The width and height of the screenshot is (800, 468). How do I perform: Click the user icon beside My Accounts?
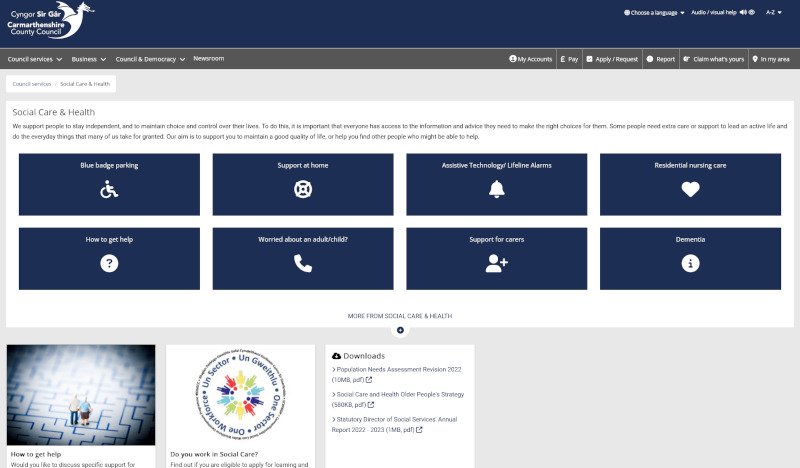point(513,59)
